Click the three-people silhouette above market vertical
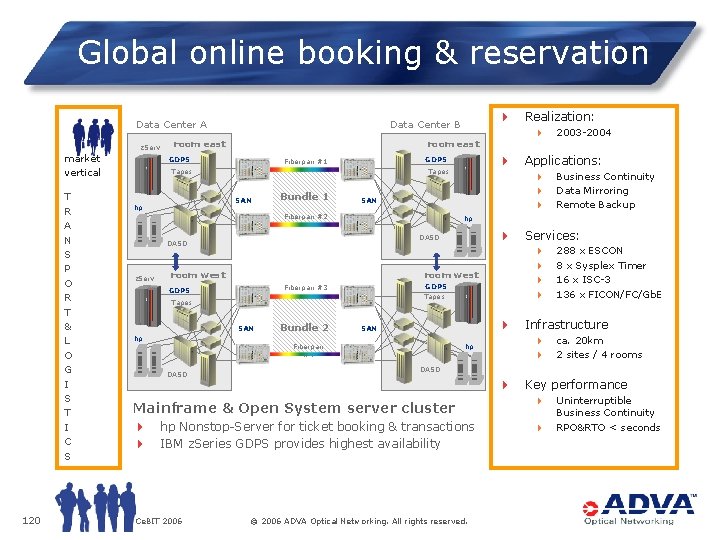 [x=93, y=136]
